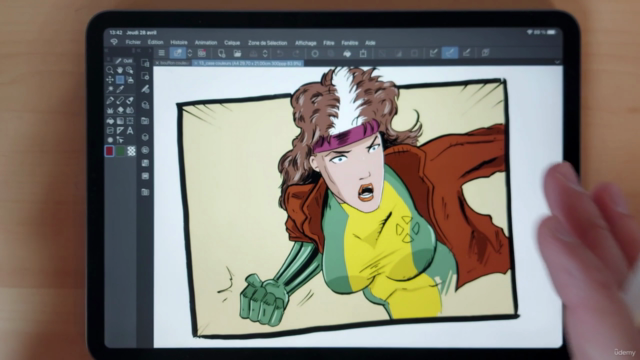
Task: Click the stepper arrows next to CLIP STUDIO icon
Action: pos(190,53)
